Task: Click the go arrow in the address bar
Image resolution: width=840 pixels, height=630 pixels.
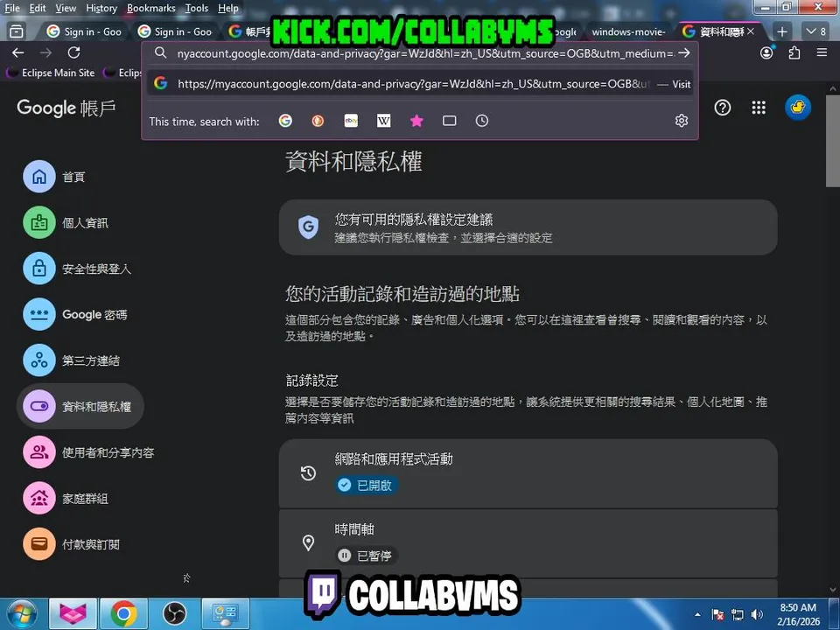Action: pyautogui.click(x=684, y=53)
